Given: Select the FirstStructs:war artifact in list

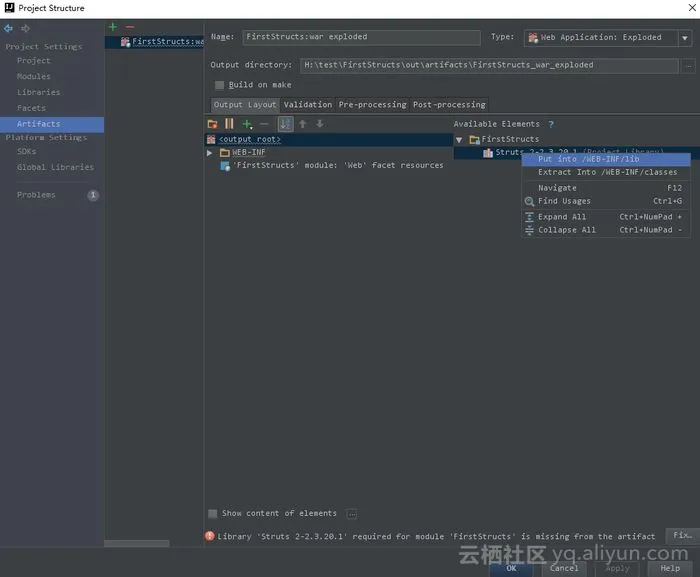Looking at the screenshot, I should [154, 42].
